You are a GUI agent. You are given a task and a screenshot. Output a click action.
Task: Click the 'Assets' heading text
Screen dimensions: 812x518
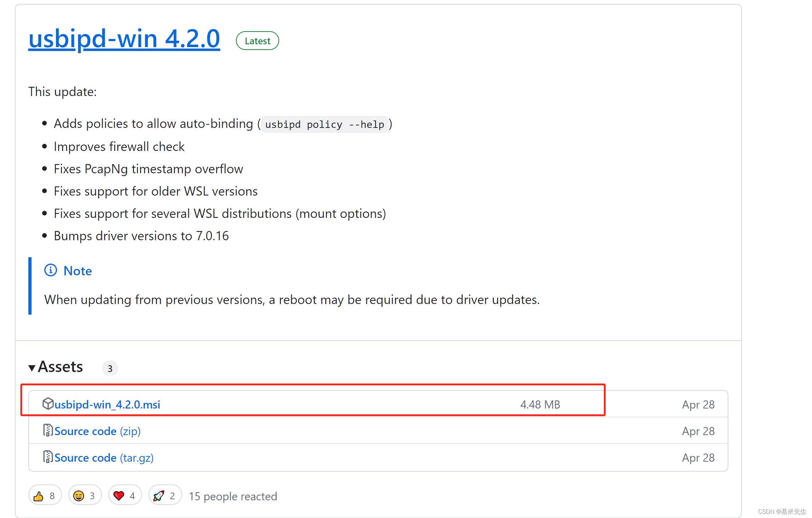coord(60,367)
